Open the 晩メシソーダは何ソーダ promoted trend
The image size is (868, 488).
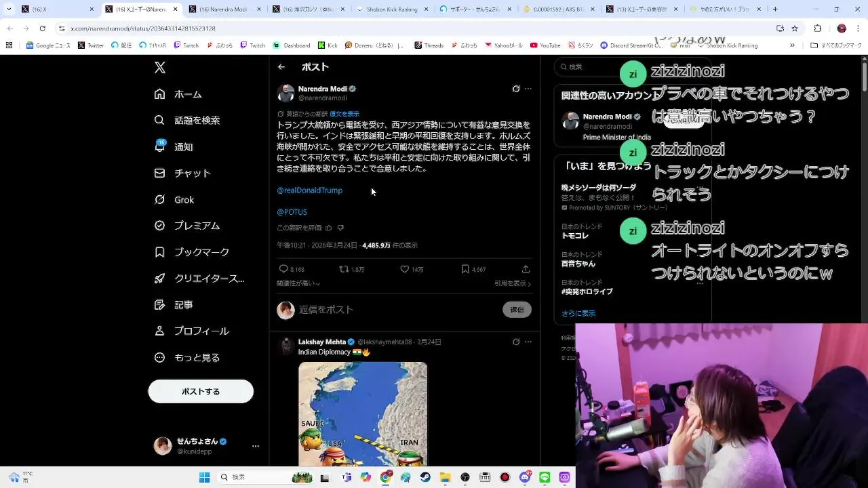click(x=599, y=188)
